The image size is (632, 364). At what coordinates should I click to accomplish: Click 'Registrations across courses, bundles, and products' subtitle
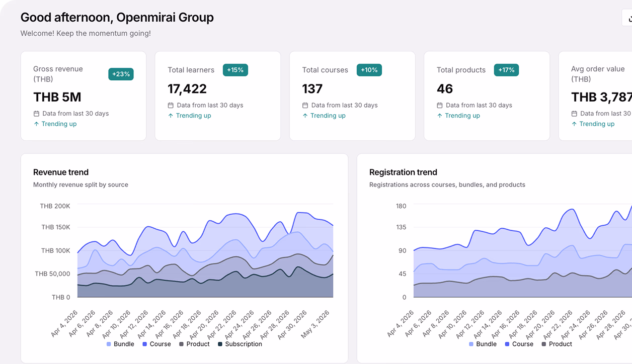(x=447, y=185)
